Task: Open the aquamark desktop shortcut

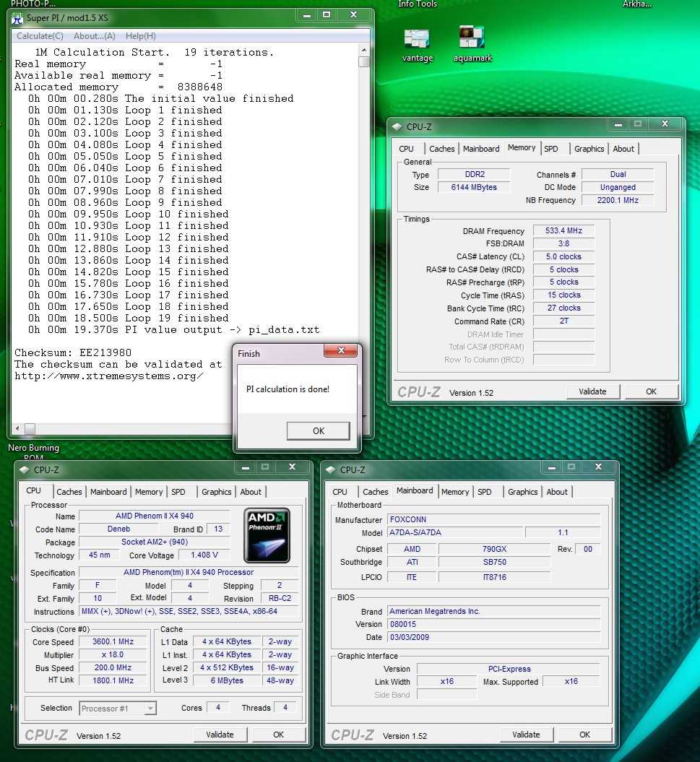Action: pos(472,44)
